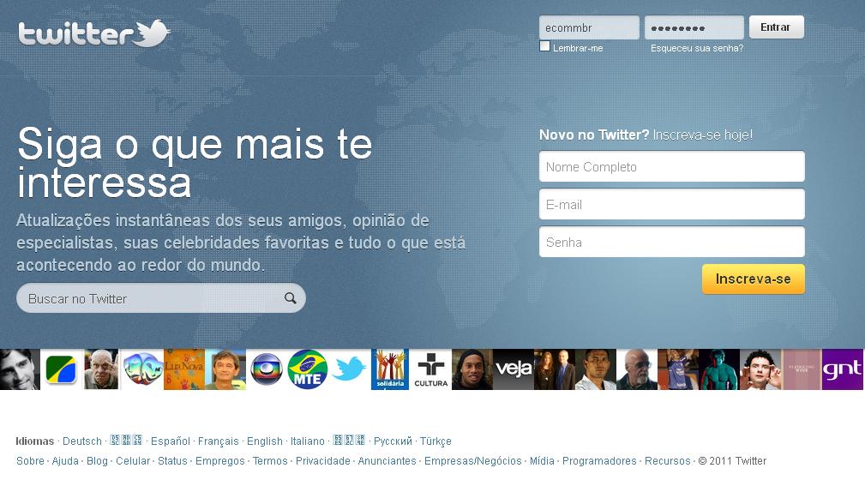Switch language to Español
The height and width of the screenshot is (504, 865).
point(171,441)
